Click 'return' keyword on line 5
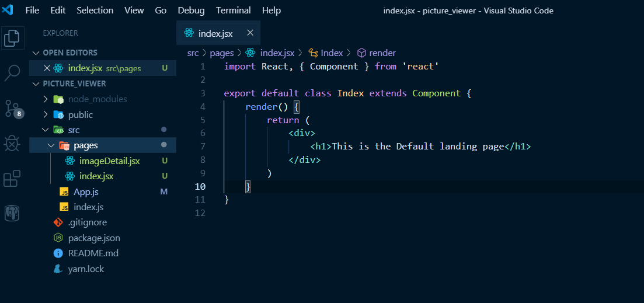The image size is (644, 303). (283, 120)
